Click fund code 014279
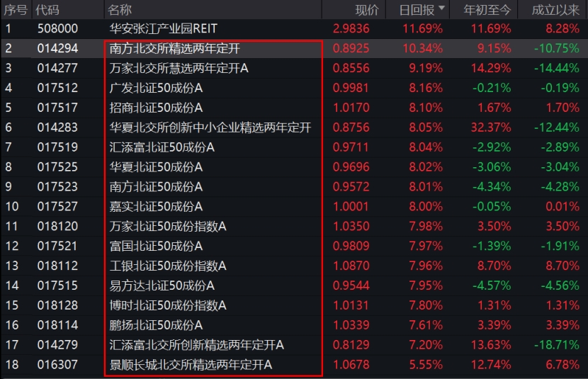This screenshot has width=588, height=379. tap(58, 345)
